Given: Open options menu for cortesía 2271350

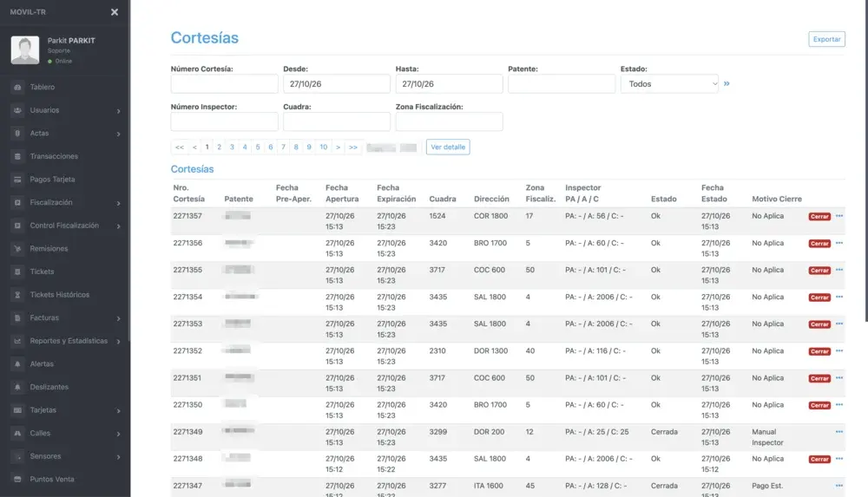Looking at the screenshot, I should pos(839,404).
